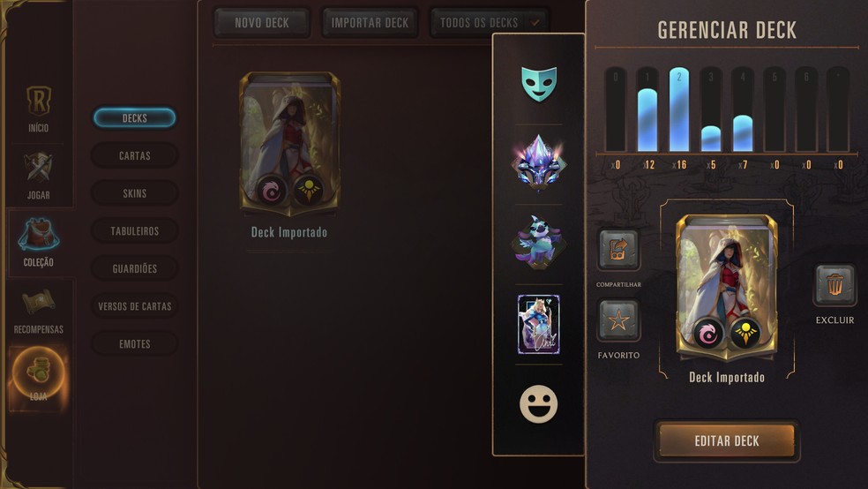
Task: Click the Importar Deck button
Action: [370, 23]
